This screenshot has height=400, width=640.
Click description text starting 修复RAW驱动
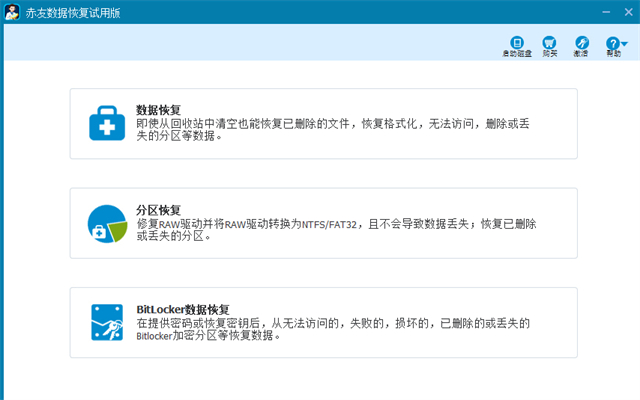(336, 230)
